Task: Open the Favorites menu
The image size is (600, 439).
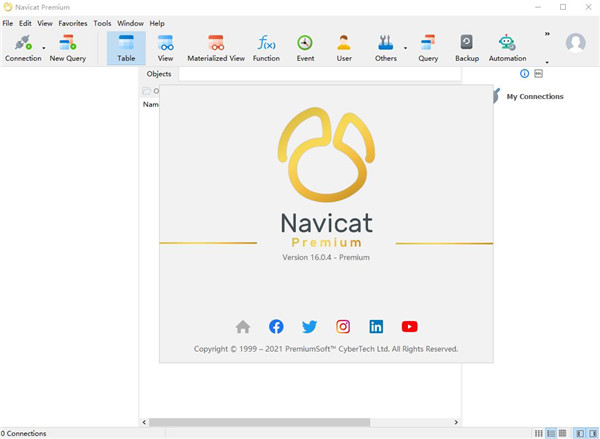Action: pyautogui.click(x=72, y=23)
